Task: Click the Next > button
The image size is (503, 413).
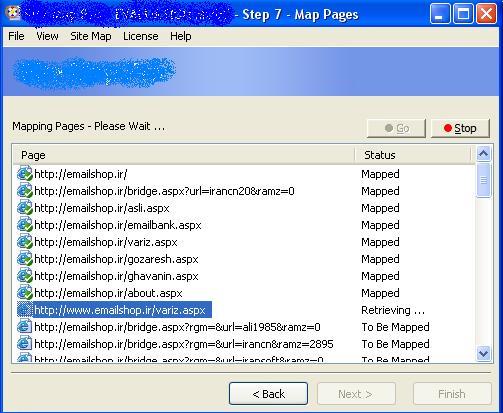Action: coord(356,394)
